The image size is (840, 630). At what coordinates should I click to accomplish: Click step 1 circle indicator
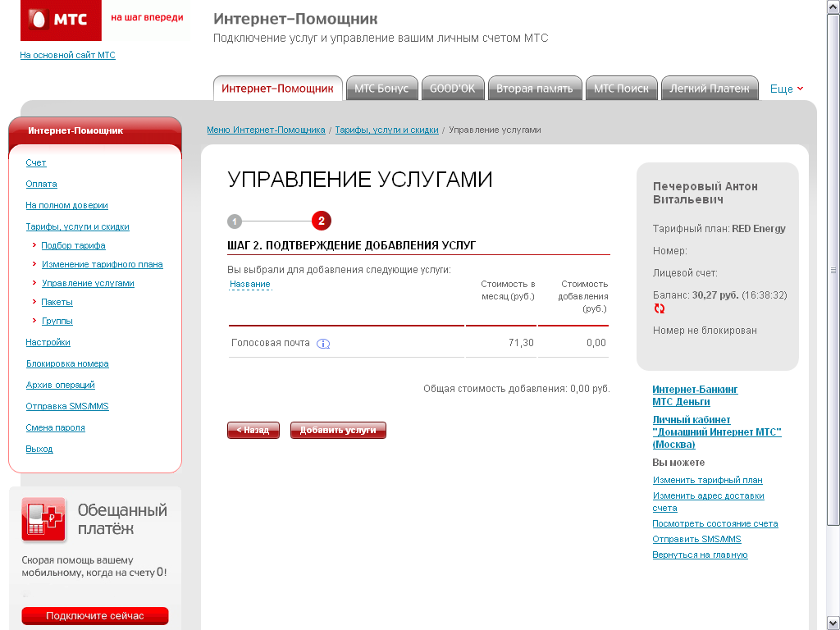[235, 221]
